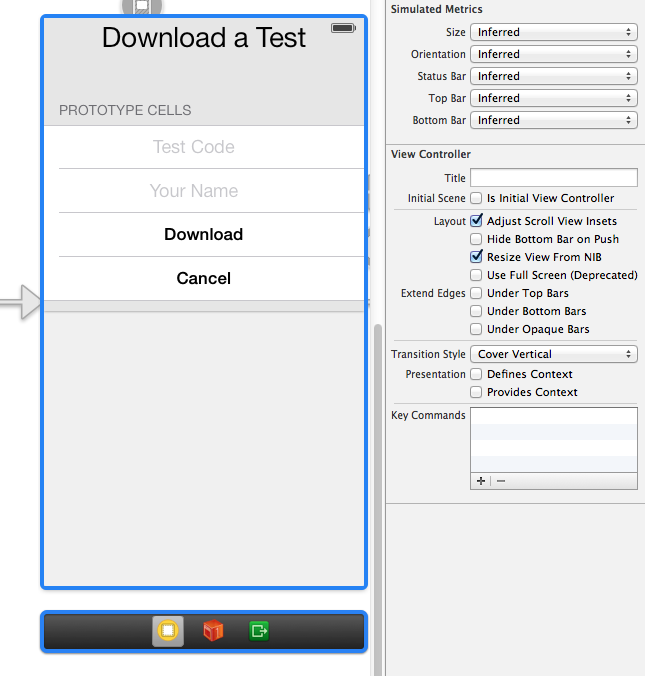Open the Status Bar dropdown
This screenshot has height=676, width=645.
click(553, 76)
